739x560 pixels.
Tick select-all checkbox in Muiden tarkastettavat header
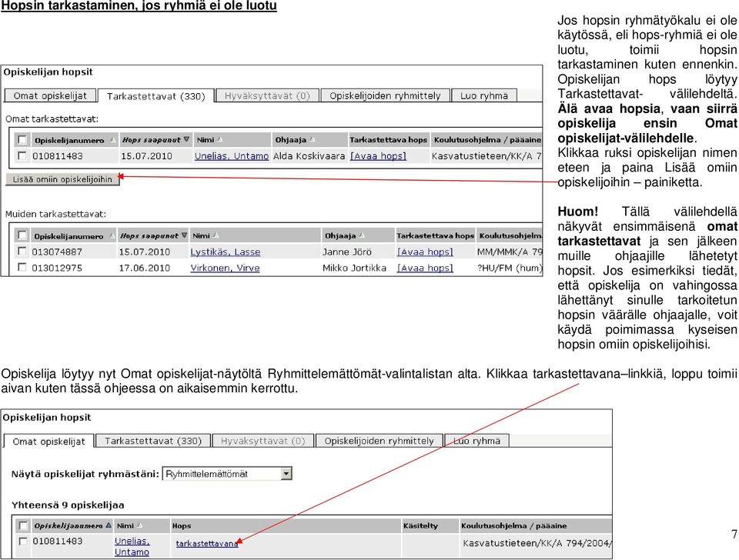click(22, 235)
